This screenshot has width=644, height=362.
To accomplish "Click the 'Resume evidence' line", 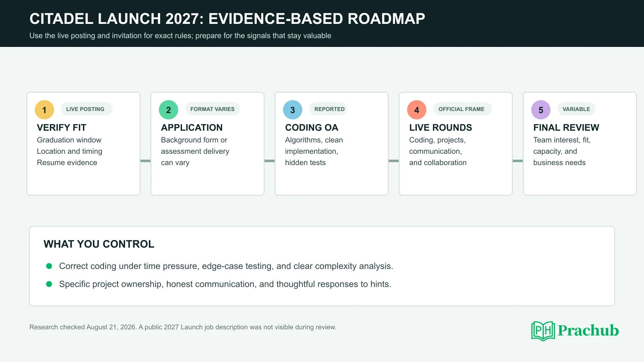I will [67, 163].
